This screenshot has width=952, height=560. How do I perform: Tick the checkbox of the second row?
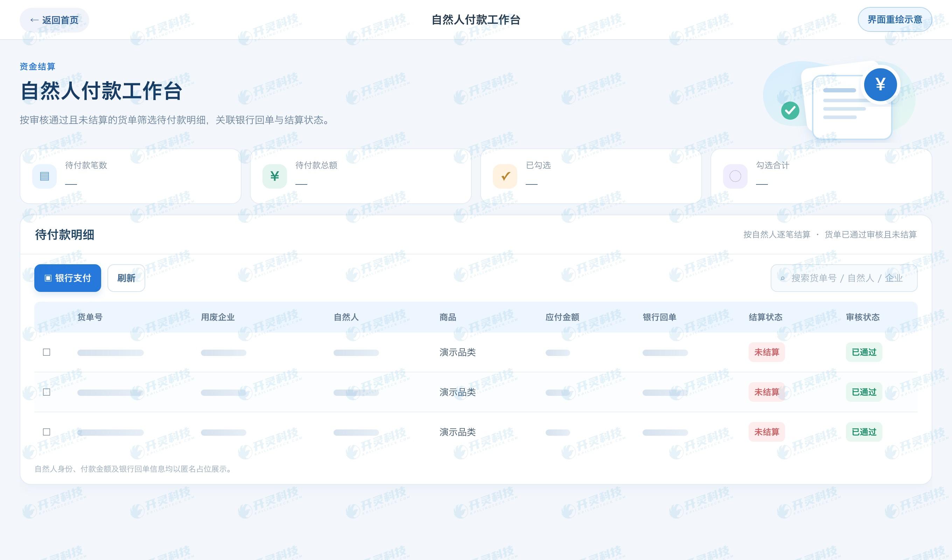click(x=47, y=392)
